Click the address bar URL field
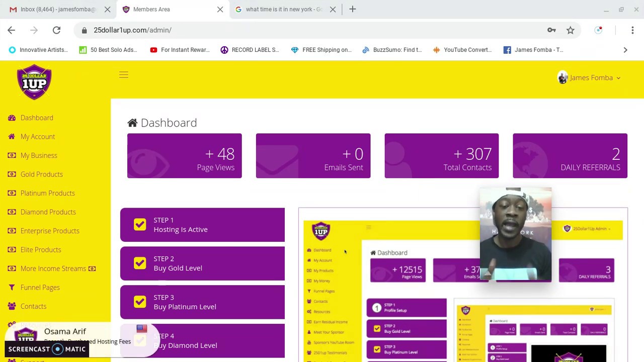The width and height of the screenshot is (644, 362). [312, 30]
